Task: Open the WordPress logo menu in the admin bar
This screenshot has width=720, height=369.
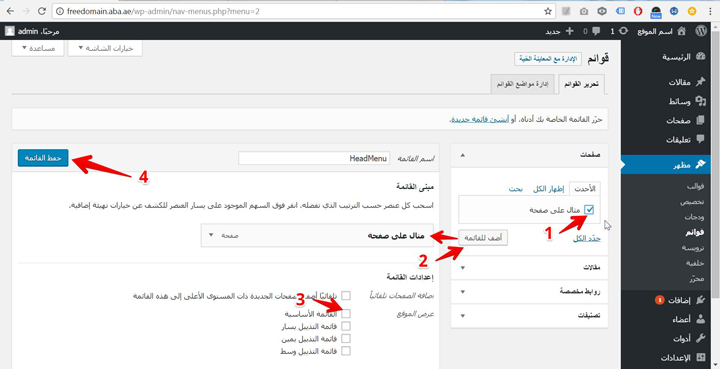Action: 701,31
